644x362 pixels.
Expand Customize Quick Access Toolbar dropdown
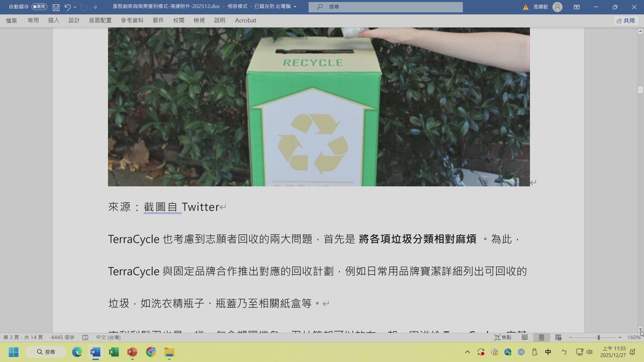pyautogui.click(x=95, y=7)
